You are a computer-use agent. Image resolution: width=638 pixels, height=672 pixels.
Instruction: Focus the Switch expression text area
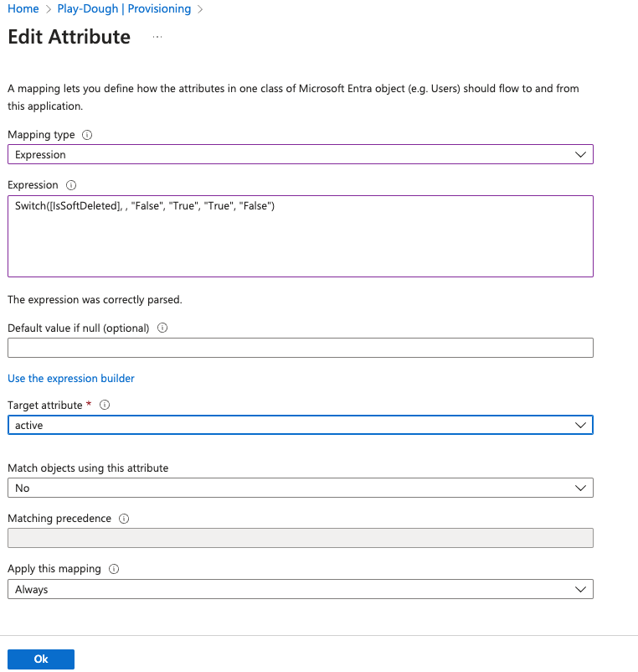tap(301, 236)
